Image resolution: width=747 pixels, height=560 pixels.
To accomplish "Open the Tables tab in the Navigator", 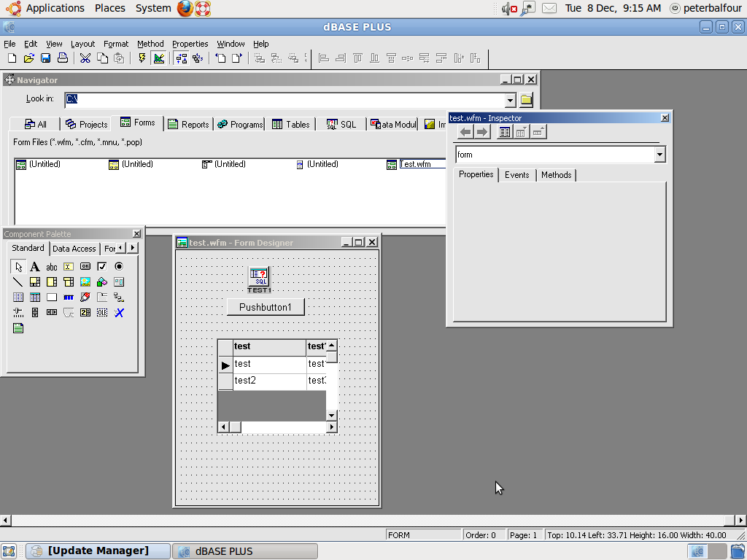I will point(290,125).
